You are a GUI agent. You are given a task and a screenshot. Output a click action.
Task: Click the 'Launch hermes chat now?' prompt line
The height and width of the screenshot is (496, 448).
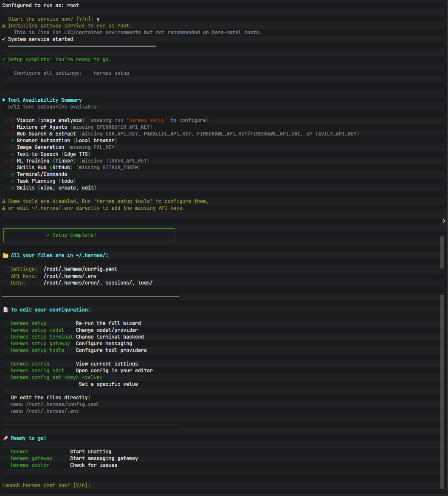click(46, 485)
